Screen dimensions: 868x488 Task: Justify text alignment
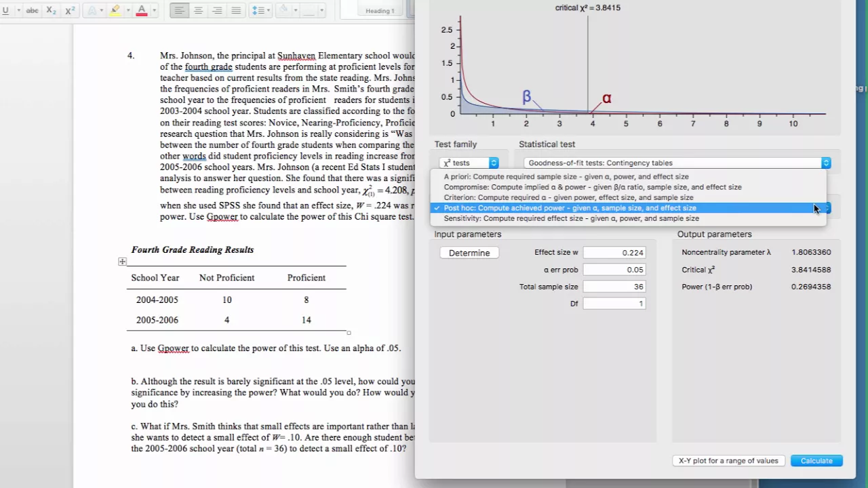coord(236,11)
